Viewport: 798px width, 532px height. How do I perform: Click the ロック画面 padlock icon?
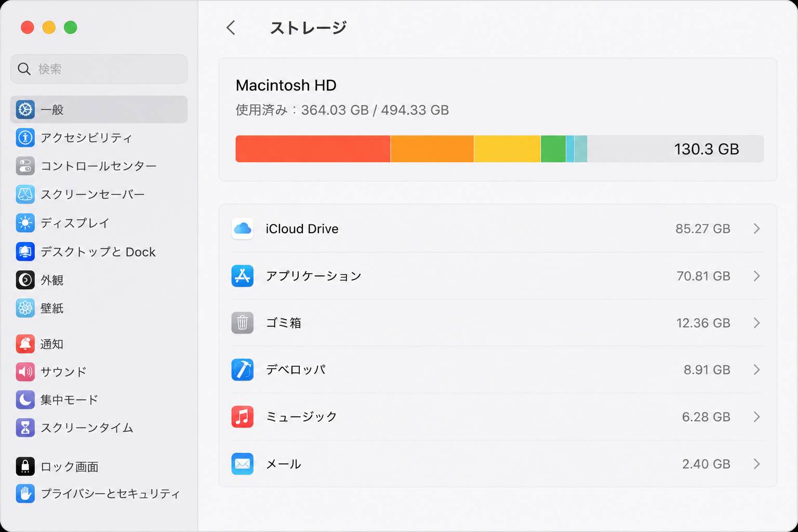[x=25, y=467]
